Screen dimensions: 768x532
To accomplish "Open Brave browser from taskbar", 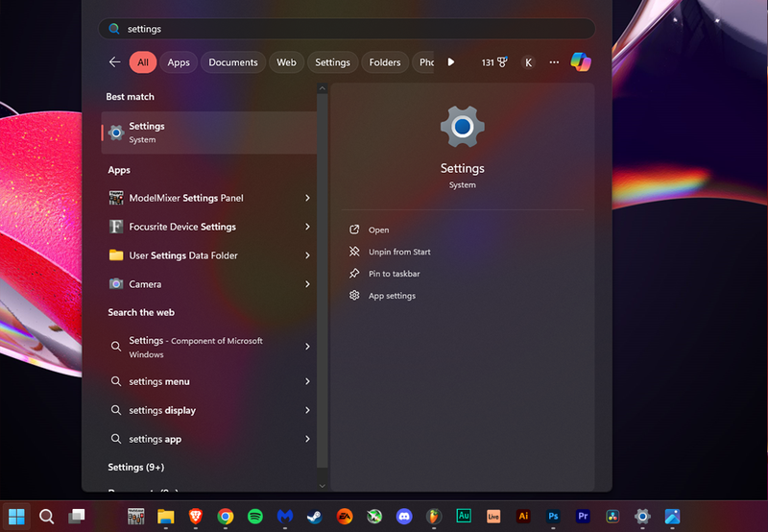I will [x=196, y=516].
